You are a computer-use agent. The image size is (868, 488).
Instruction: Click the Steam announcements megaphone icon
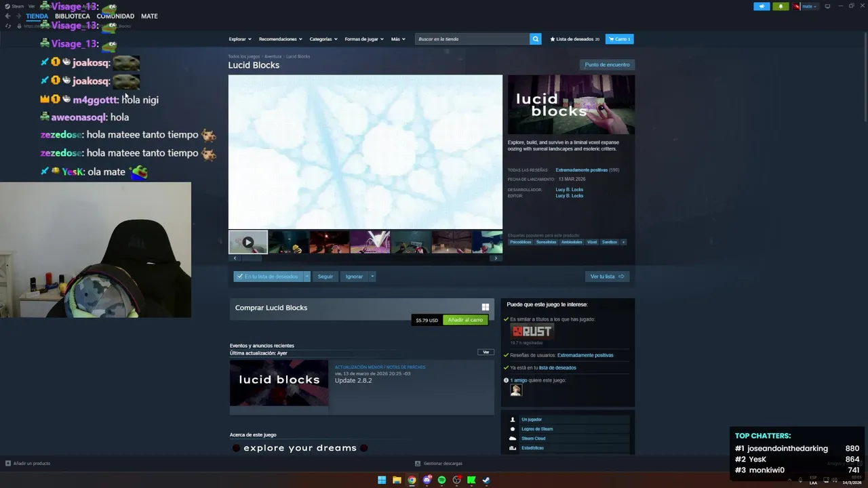(x=762, y=6)
